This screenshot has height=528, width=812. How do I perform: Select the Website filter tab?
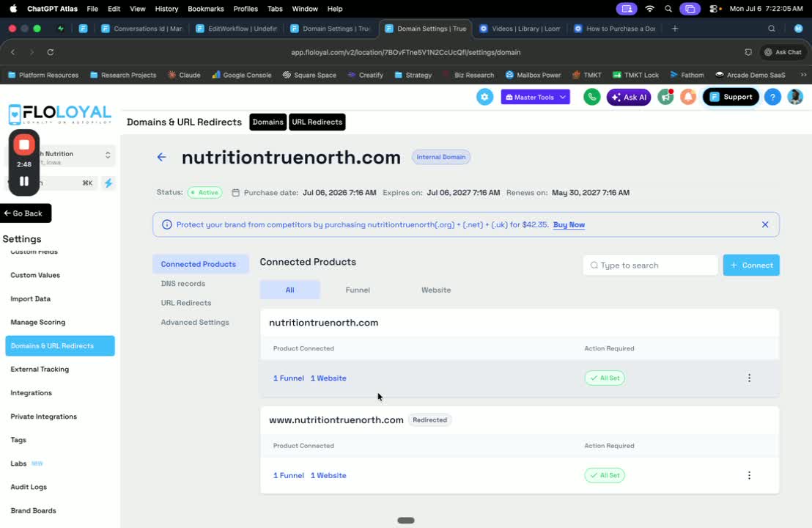436,290
